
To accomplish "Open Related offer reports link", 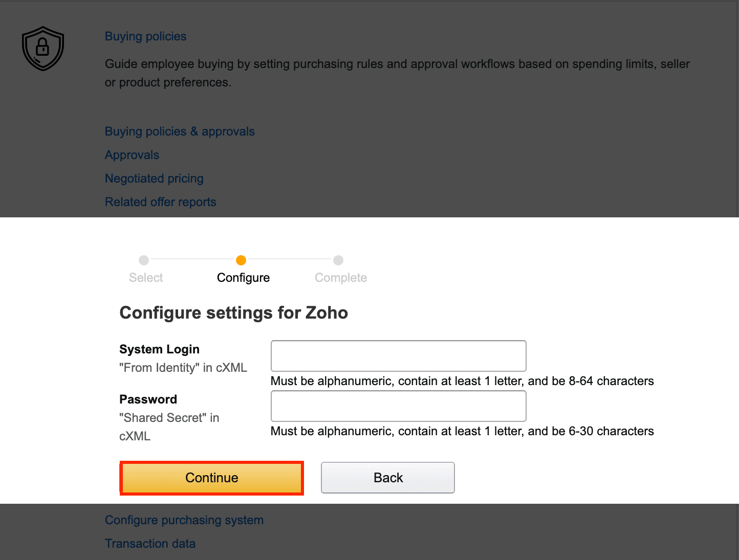I will pos(160,202).
